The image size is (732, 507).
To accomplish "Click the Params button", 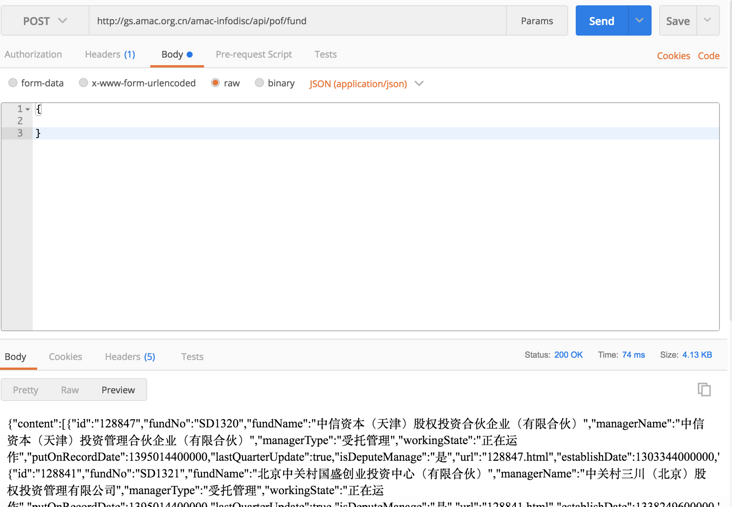I will pyautogui.click(x=536, y=21).
